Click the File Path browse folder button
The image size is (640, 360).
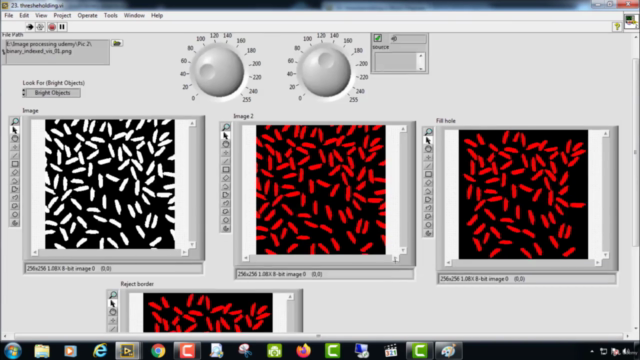click(x=117, y=43)
